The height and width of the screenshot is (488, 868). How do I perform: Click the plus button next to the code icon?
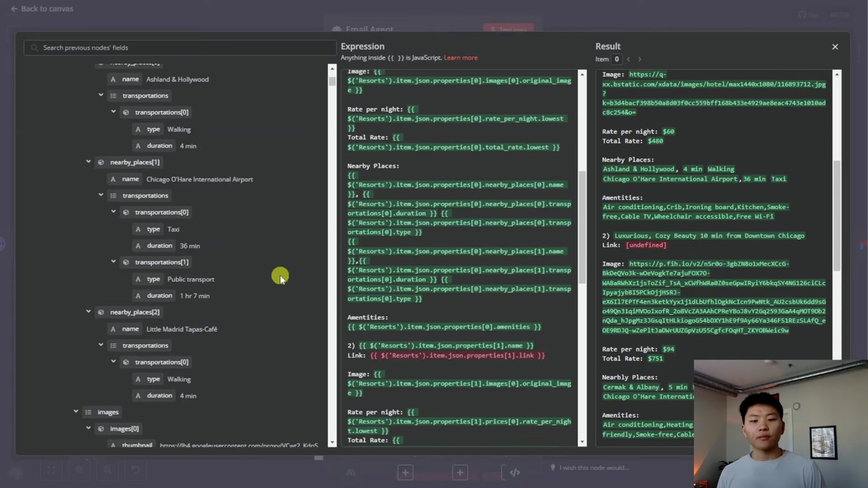[x=460, y=473]
